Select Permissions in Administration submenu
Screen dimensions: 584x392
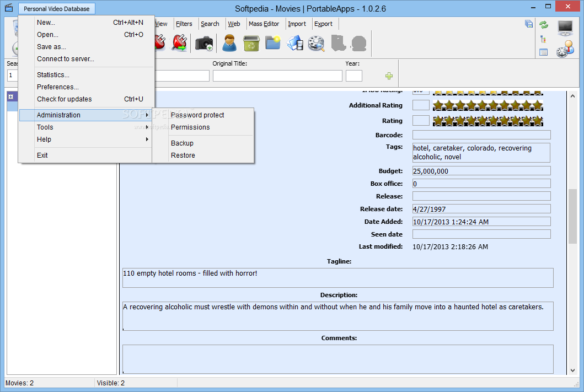click(x=203, y=127)
